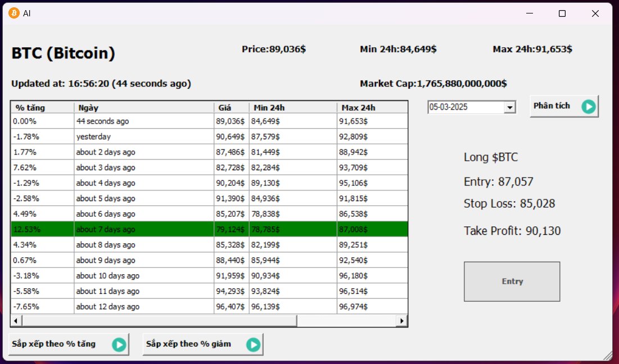Click the Max 24h cell 93,709$
The width and height of the screenshot is (619, 364).
(x=372, y=167)
